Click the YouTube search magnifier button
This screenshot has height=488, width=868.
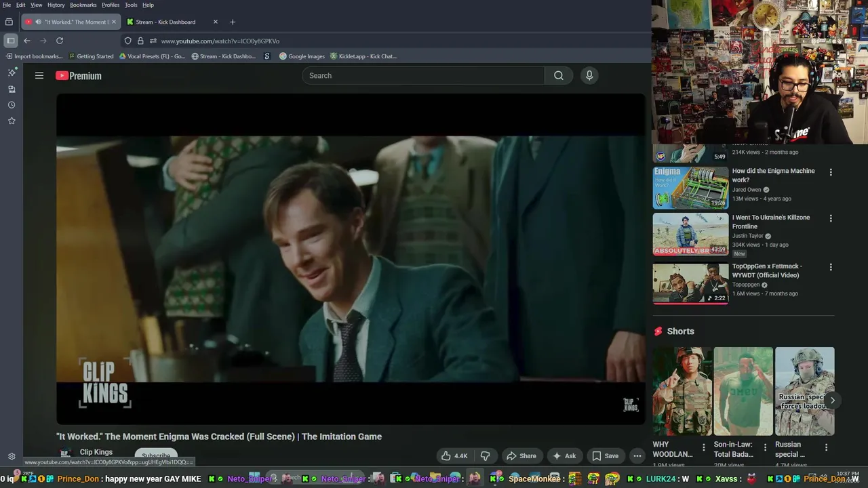(559, 76)
